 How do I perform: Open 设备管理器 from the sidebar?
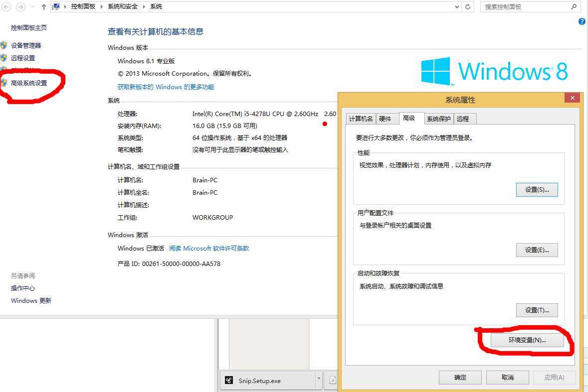[x=26, y=46]
